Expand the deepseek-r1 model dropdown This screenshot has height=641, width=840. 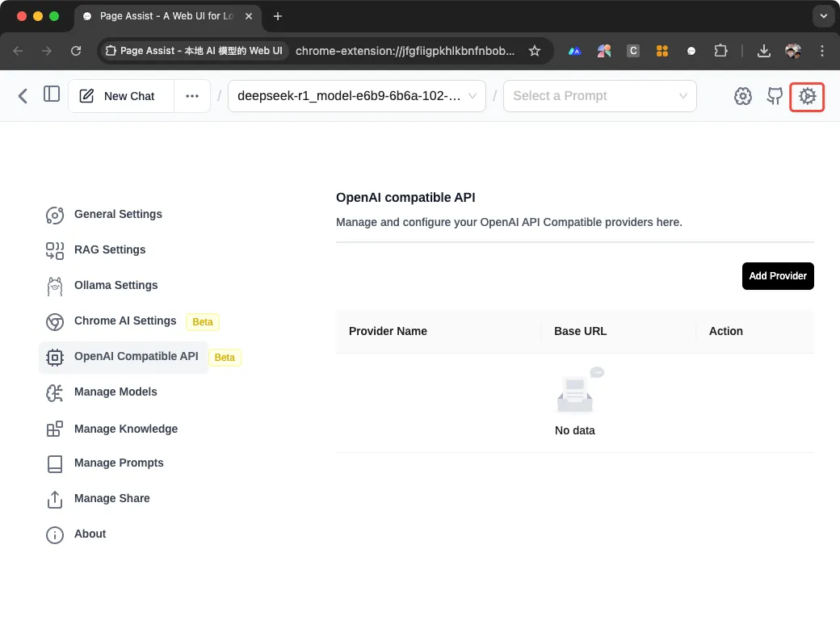[x=357, y=96]
